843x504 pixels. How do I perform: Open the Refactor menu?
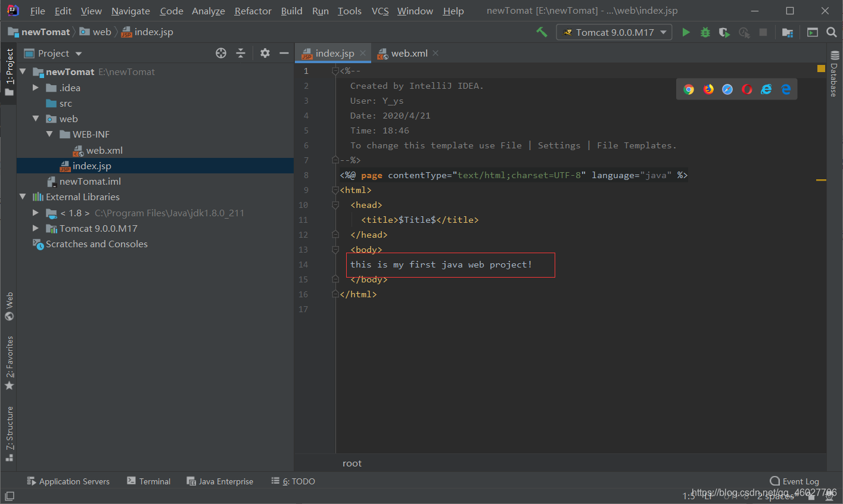[x=253, y=11]
